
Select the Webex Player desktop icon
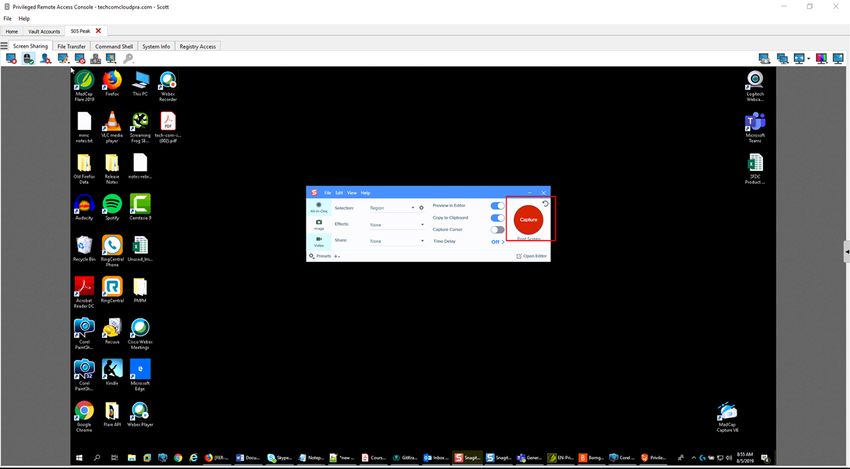click(140, 414)
